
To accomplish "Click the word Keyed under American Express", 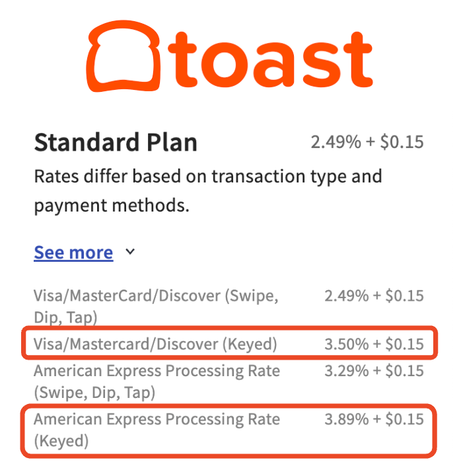I will click(61, 441).
